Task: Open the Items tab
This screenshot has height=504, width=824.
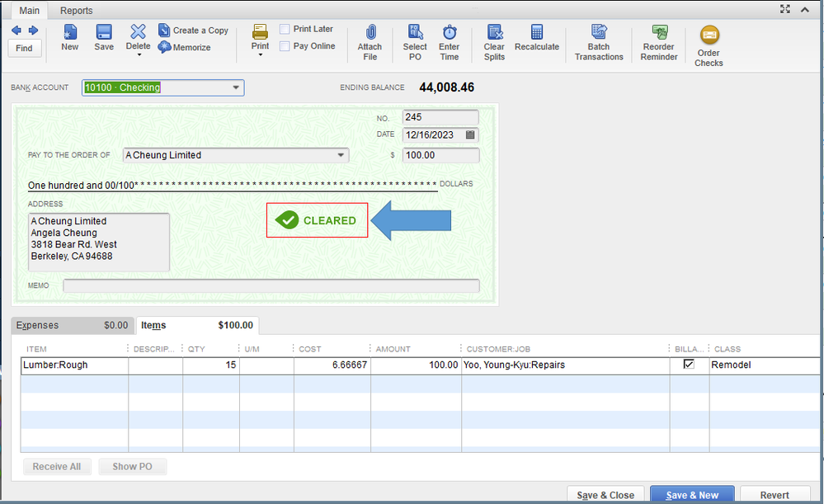Action: tap(198, 325)
